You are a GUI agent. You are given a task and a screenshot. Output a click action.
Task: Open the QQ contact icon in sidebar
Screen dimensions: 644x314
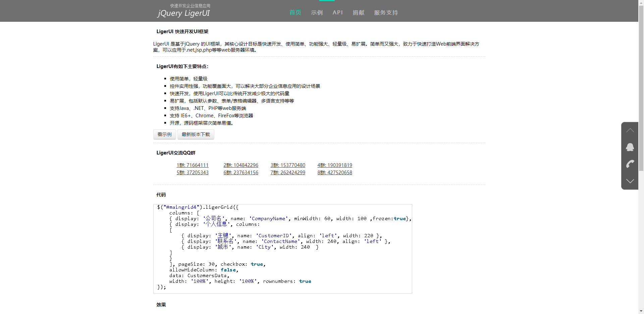click(630, 147)
